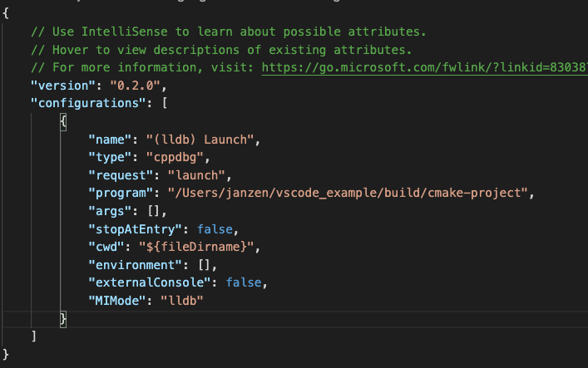The image size is (588, 368).
Task: Click the "request" key
Action: [x=121, y=175]
